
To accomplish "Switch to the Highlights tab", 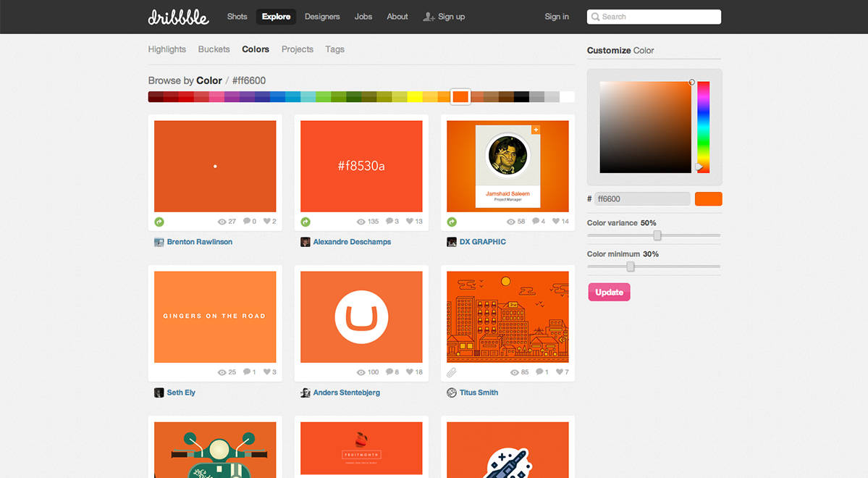I will point(167,49).
